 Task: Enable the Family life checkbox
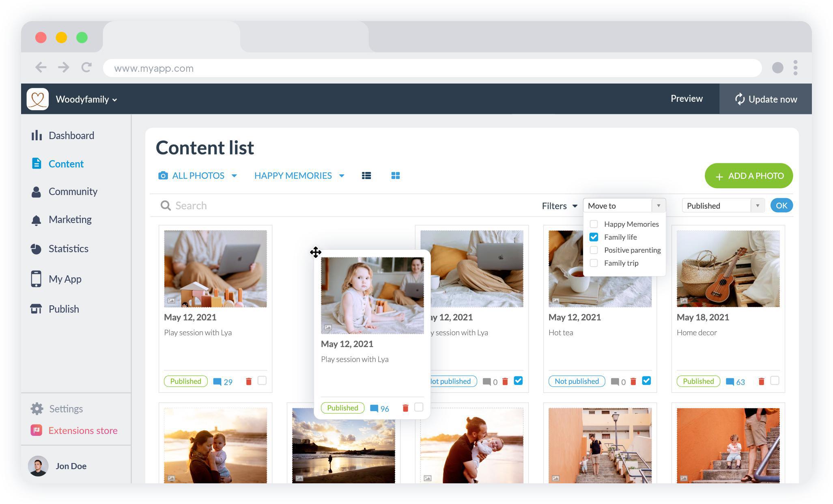click(x=594, y=236)
